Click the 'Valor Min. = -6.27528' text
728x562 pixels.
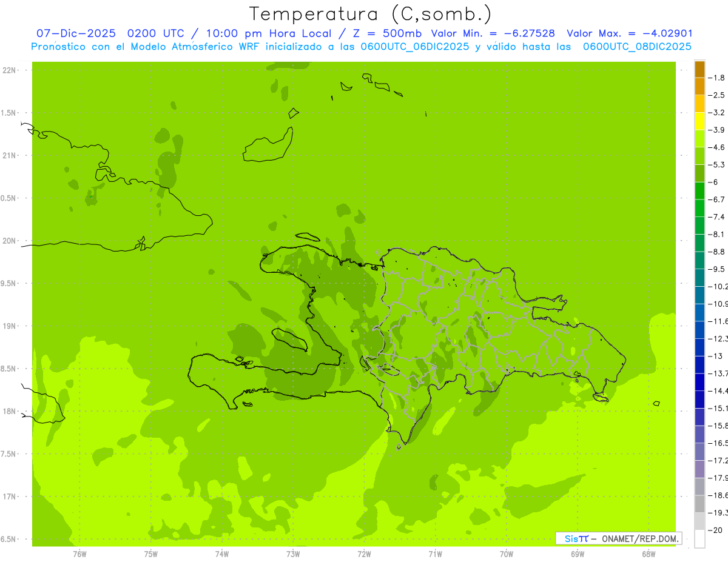[493, 33]
